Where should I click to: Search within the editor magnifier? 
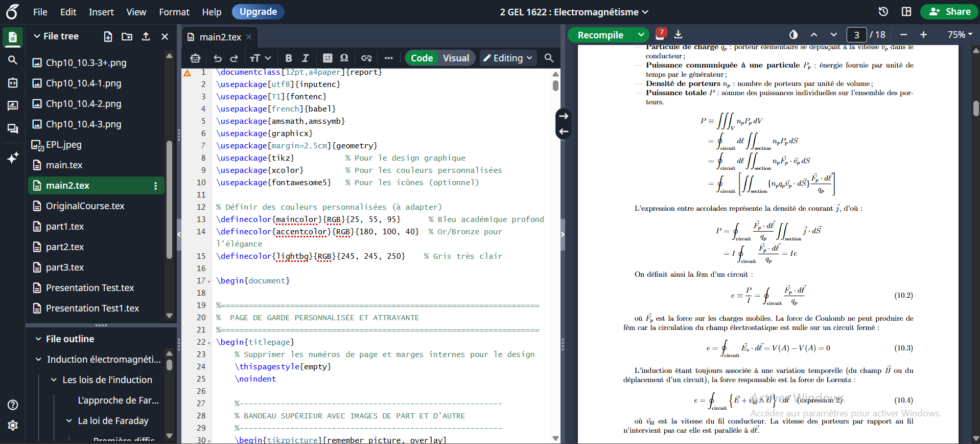[549, 58]
